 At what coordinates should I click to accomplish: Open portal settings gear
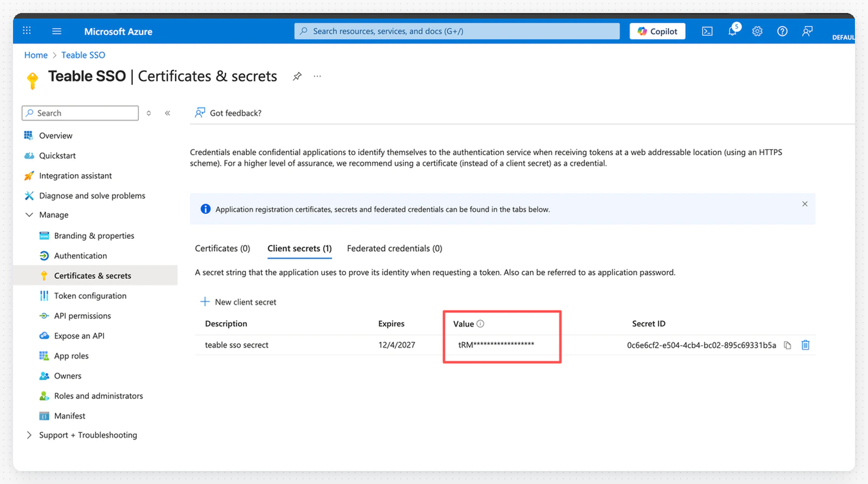pyautogui.click(x=757, y=31)
